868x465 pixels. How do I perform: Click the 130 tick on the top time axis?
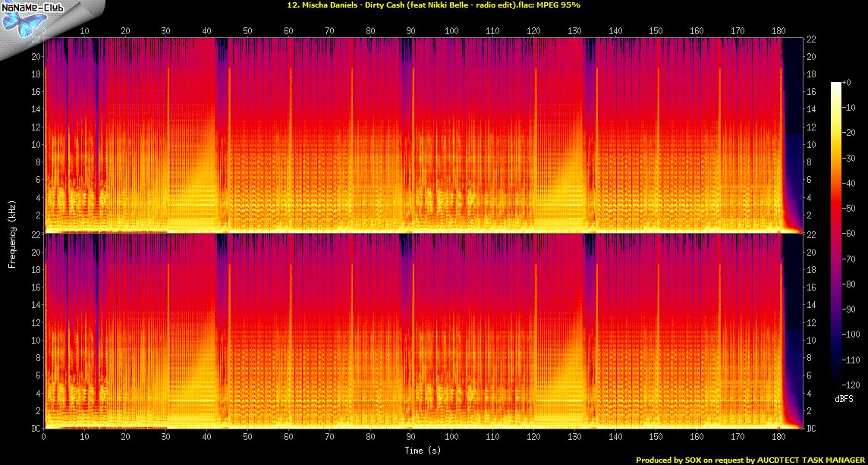click(574, 31)
